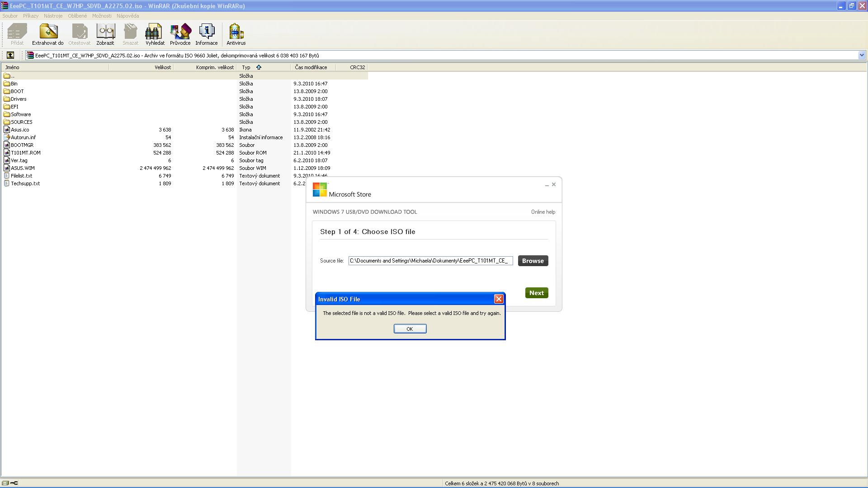This screenshot has width=868, height=488.
Task: Sort by the Čas modifikace column header
Action: (x=313, y=67)
